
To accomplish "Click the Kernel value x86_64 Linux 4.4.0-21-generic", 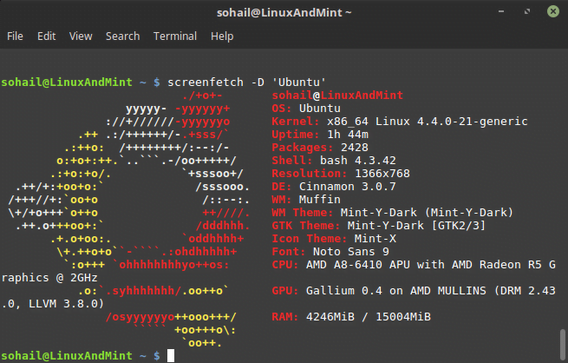I will [x=427, y=121].
